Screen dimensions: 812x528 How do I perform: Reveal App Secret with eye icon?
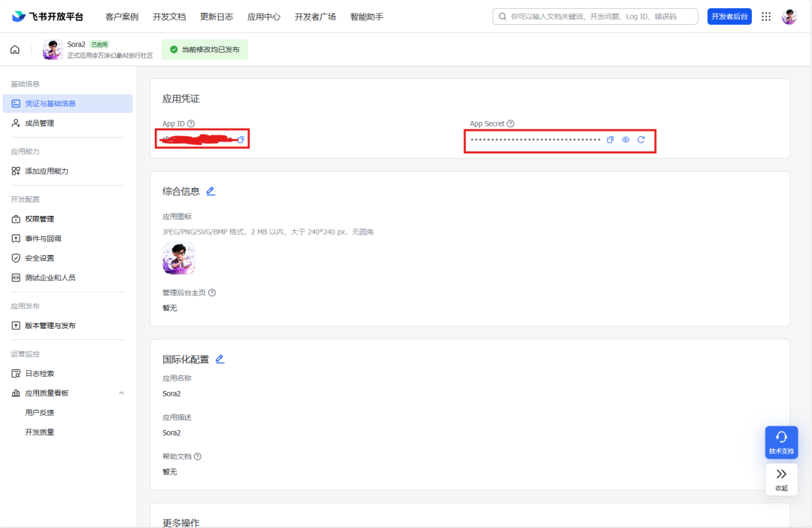[x=626, y=140]
